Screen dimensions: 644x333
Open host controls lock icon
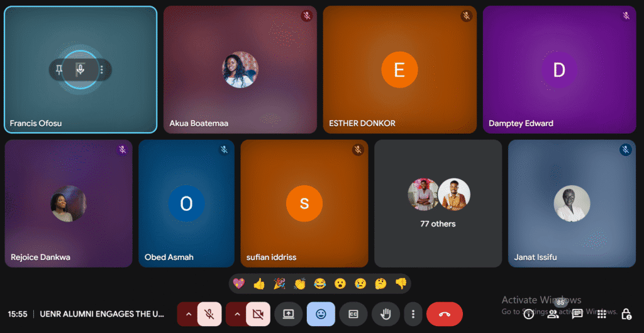tap(626, 313)
